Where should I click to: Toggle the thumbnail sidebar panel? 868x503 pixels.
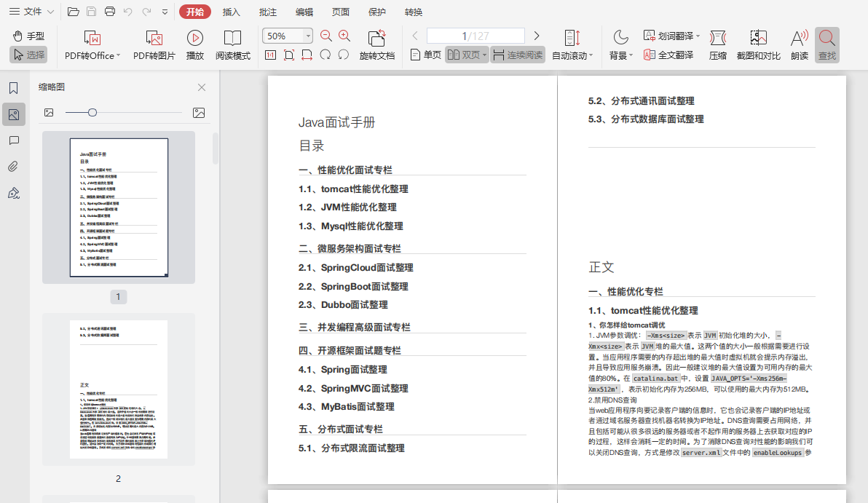(14, 114)
